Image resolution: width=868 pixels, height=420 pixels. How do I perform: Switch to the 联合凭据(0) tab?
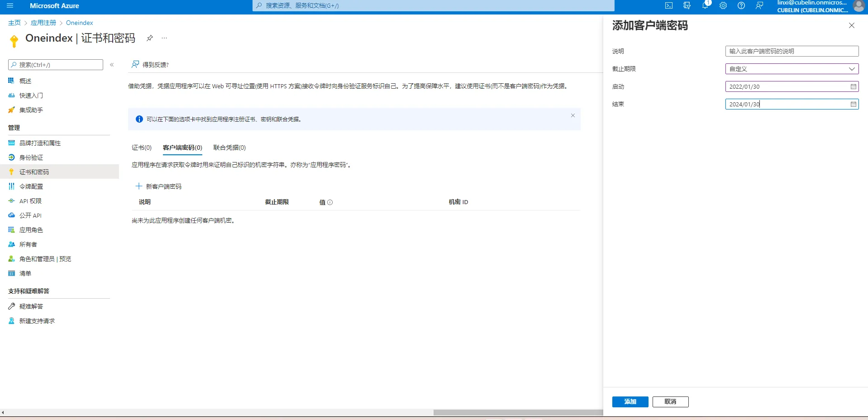pos(229,148)
